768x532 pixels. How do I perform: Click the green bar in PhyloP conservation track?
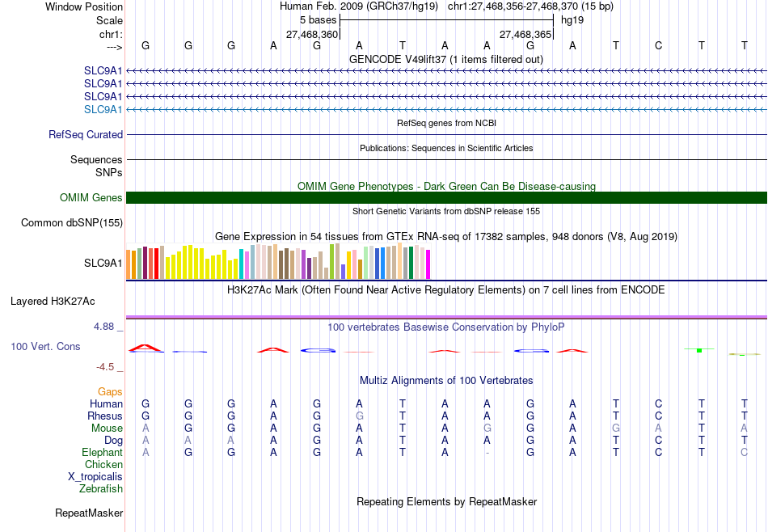tap(699, 350)
